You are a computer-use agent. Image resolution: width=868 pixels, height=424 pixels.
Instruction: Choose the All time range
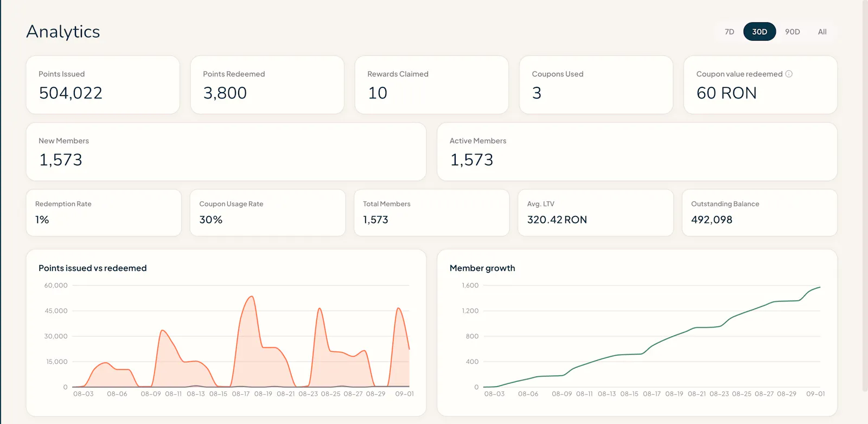coord(822,31)
